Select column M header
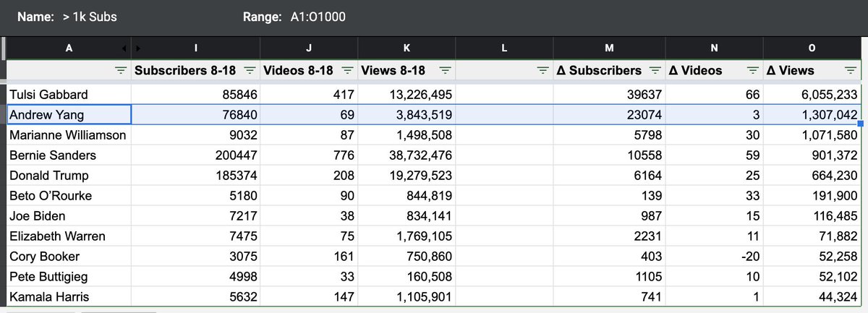 609,48
